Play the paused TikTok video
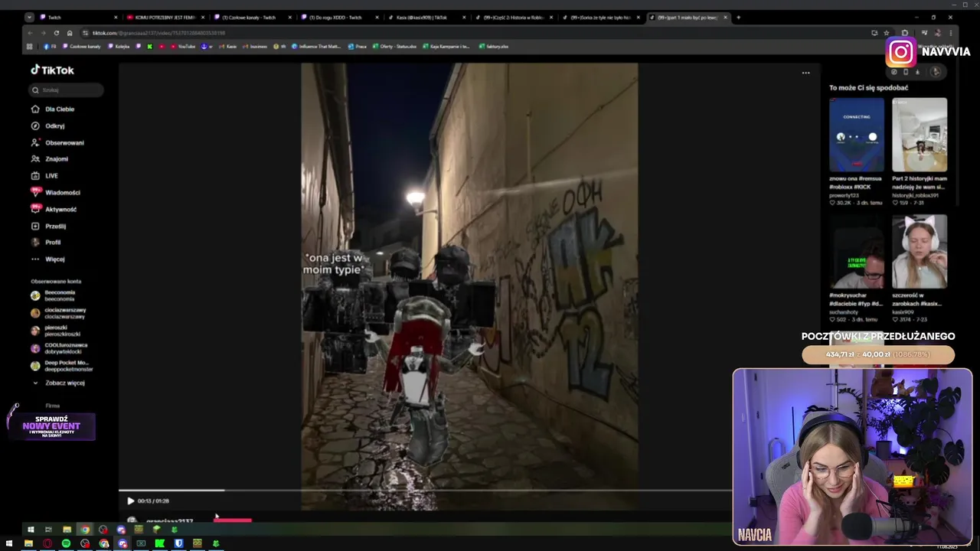This screenshot has height=551, width=980. click(130, 501)
